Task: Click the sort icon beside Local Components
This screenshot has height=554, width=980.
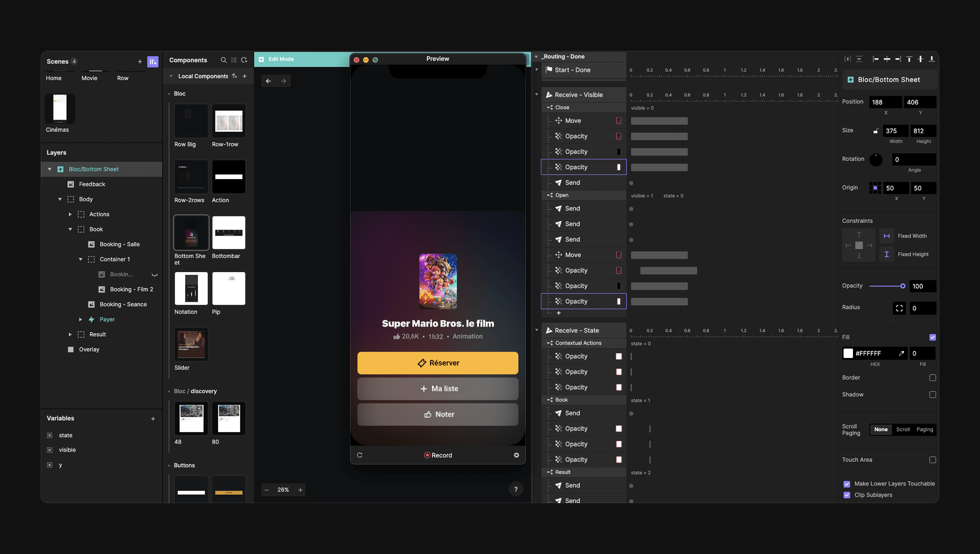Action: pos(234,76)
